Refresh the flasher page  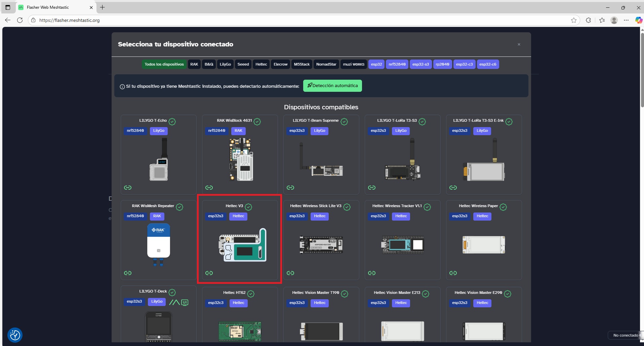[x=20, y=20]
